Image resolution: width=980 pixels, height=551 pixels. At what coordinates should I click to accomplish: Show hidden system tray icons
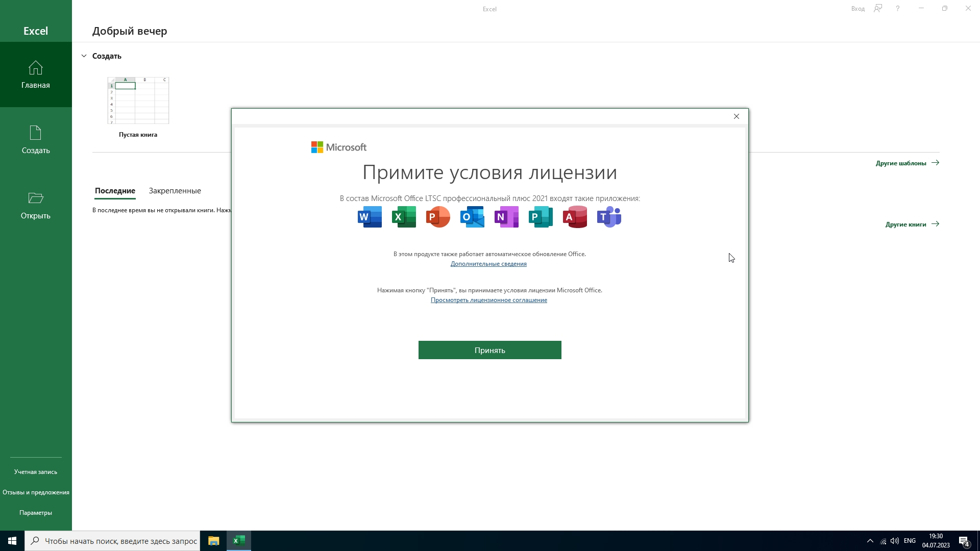coord(870,541)
